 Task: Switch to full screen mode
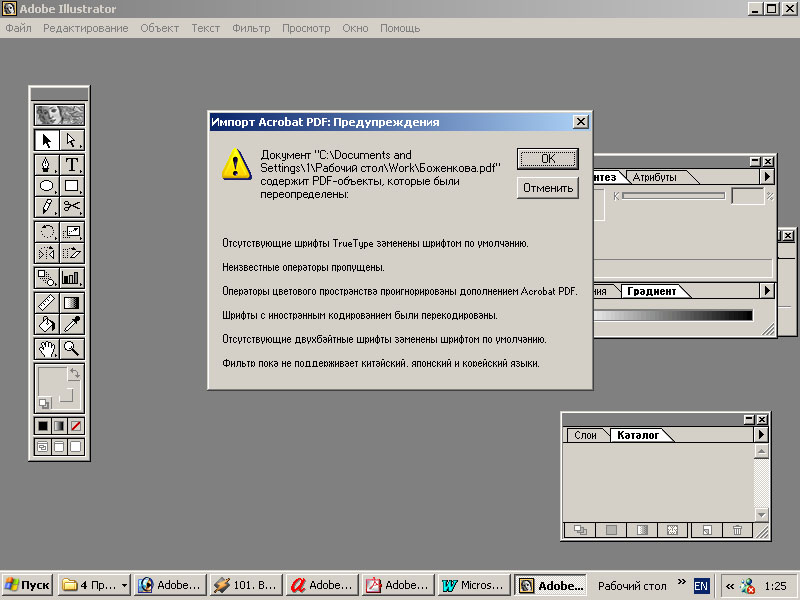pyautogui.click(x=76, y=447)
